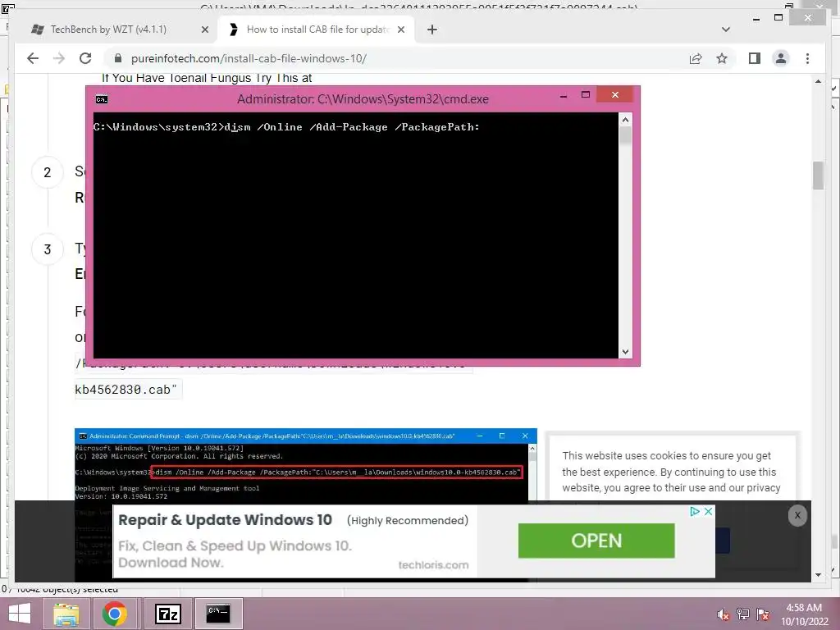Open Chrome side panel icon

755,58
